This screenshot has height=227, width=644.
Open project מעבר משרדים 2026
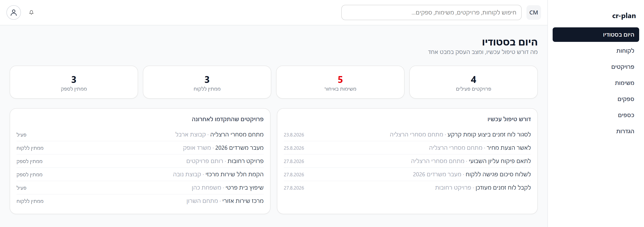140,148
